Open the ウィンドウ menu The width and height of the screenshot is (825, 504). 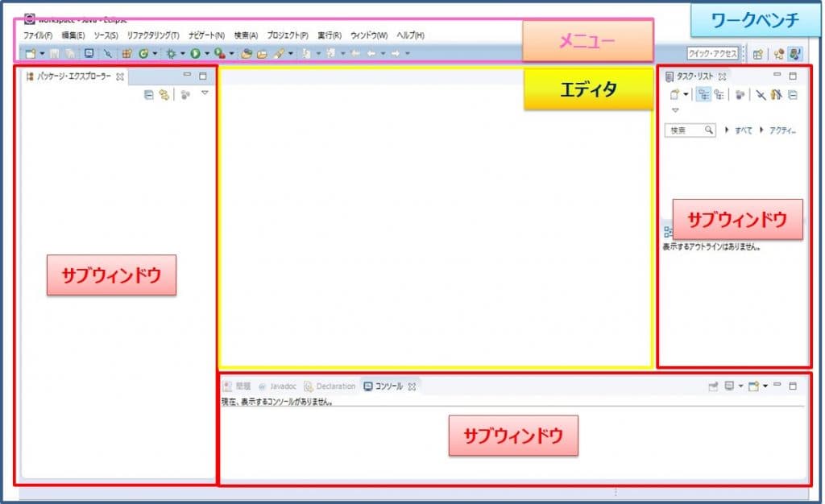click(371, 35)
